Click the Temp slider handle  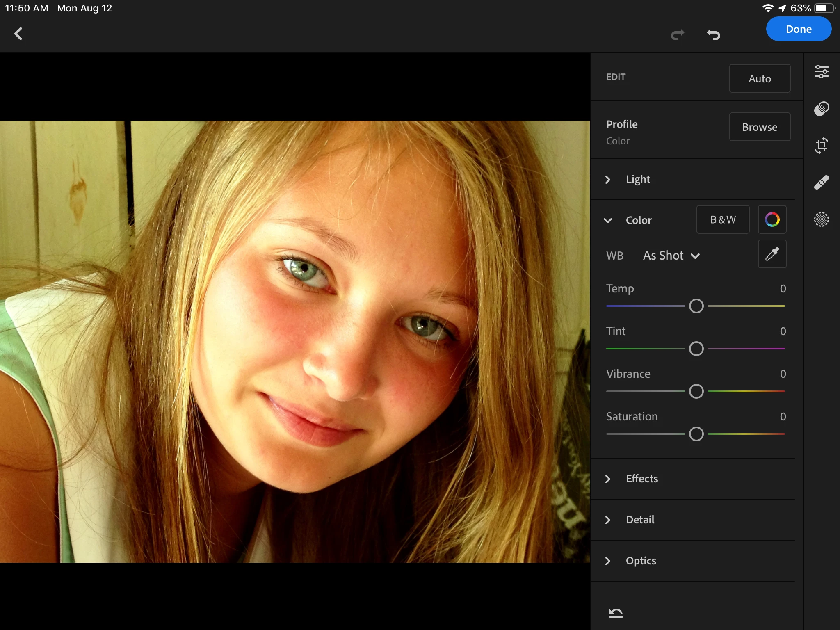[696, 306]
